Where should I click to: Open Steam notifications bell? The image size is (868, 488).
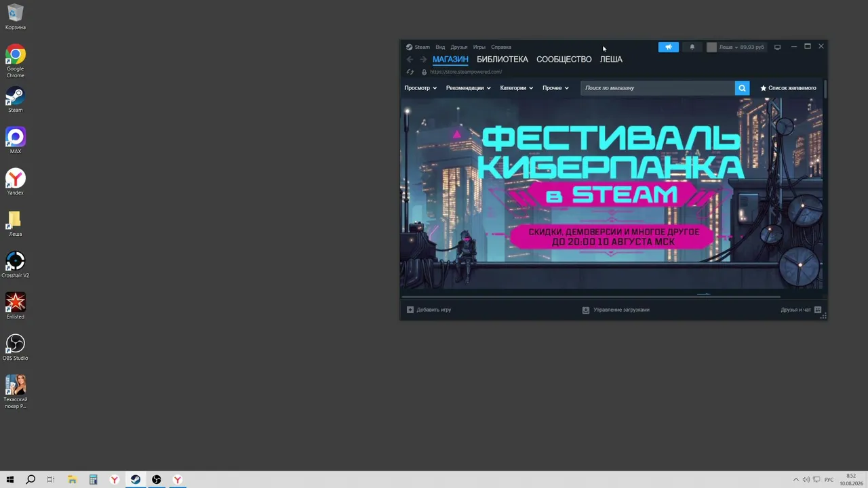[x=692, y=47]
